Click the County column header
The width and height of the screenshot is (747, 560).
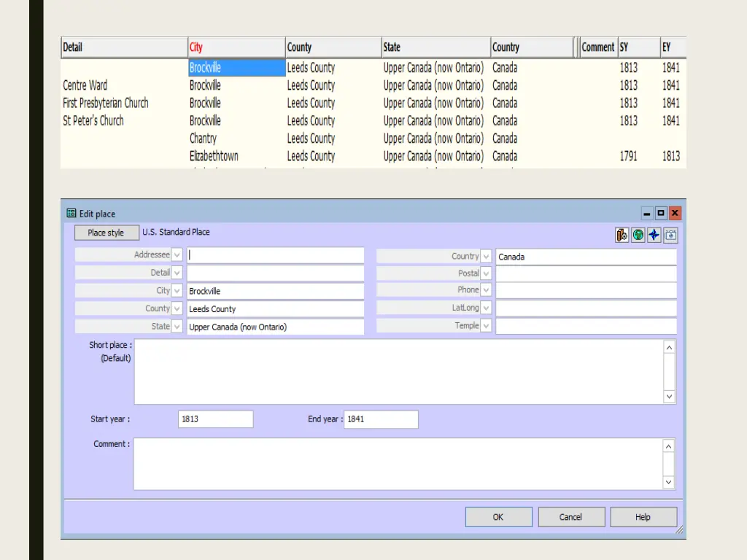point(333,47)
